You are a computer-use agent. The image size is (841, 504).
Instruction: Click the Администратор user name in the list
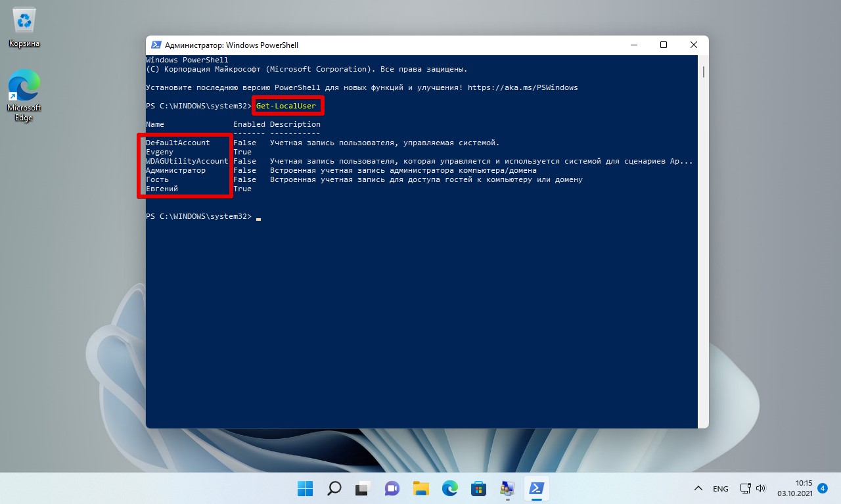click(176, 170)
